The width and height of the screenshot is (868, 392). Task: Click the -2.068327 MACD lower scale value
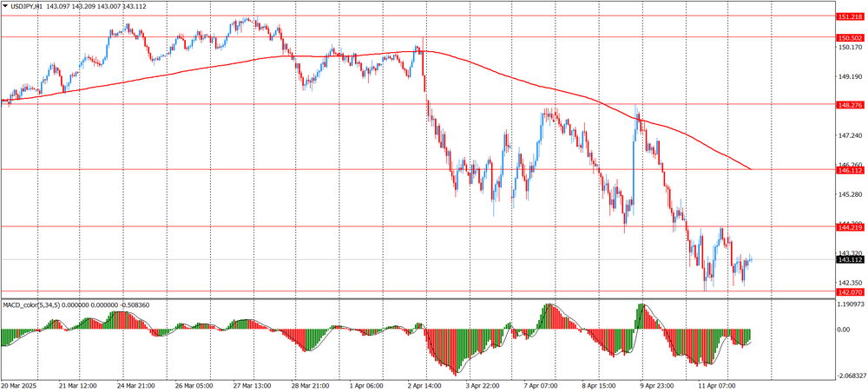[850, 376]
